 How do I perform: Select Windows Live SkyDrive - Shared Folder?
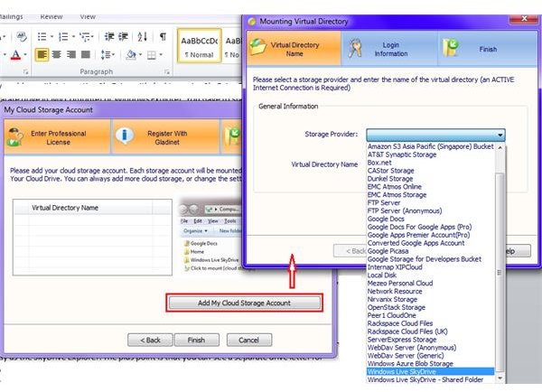(x=430, y=379)
